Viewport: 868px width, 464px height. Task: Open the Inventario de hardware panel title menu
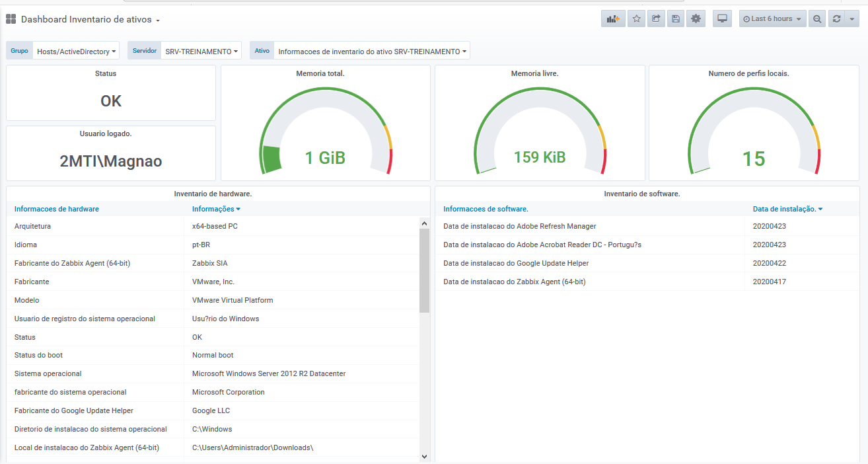click(x=213, y=194)
